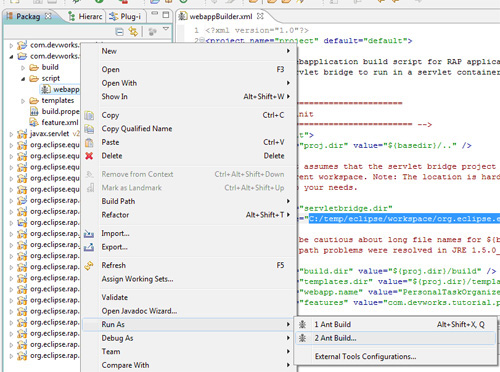Viewport: 500px width, 372px height.
Task: Open the Compare With submenu
Action: [188, 365]
